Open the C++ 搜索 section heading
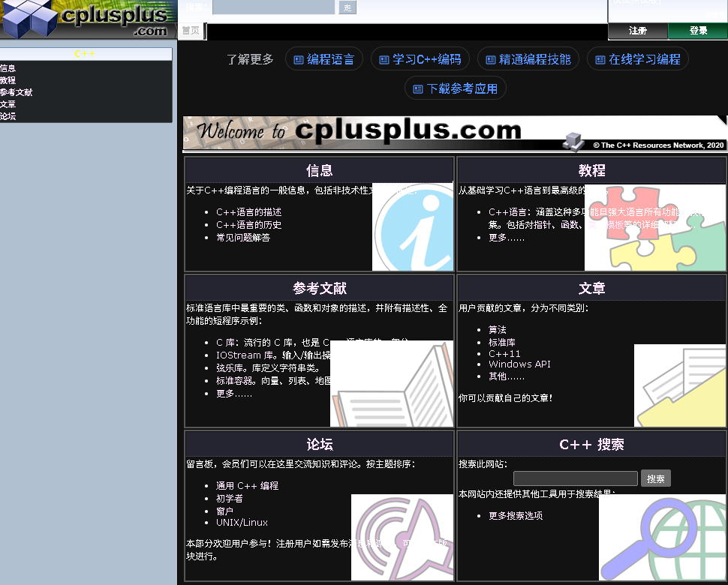The width and height of the screenshot is (728, 585). click(x=591, y=445)
